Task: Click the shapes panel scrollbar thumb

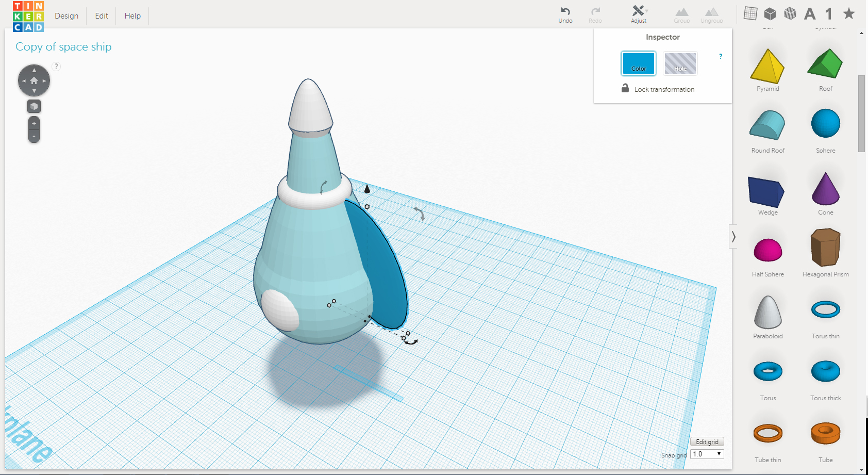Action: [x=861, y=113]
